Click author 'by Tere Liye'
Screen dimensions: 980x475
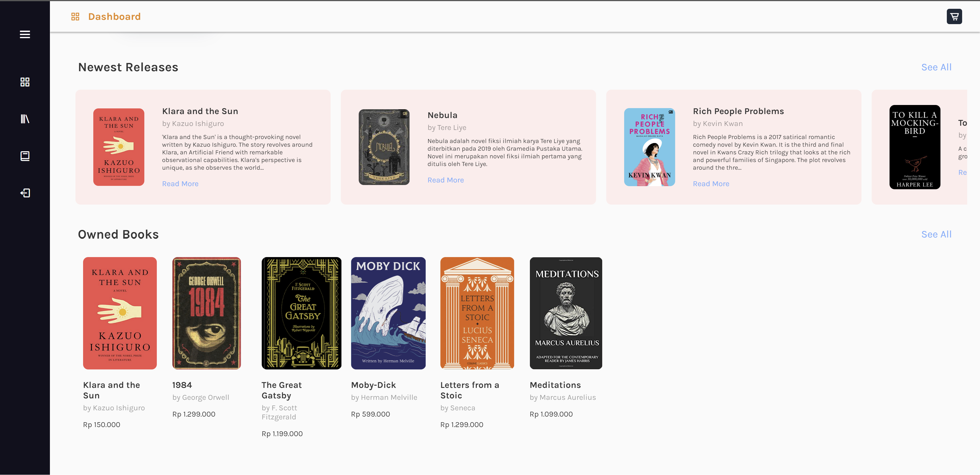pyautogui.click(x=447, y=127)
